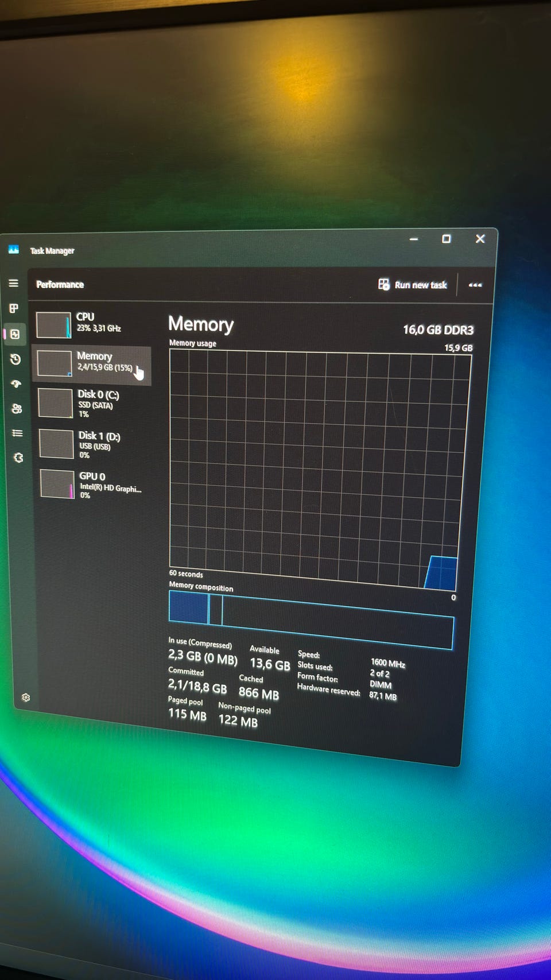Click the In use 2,3 GB value

click(203, 656)
